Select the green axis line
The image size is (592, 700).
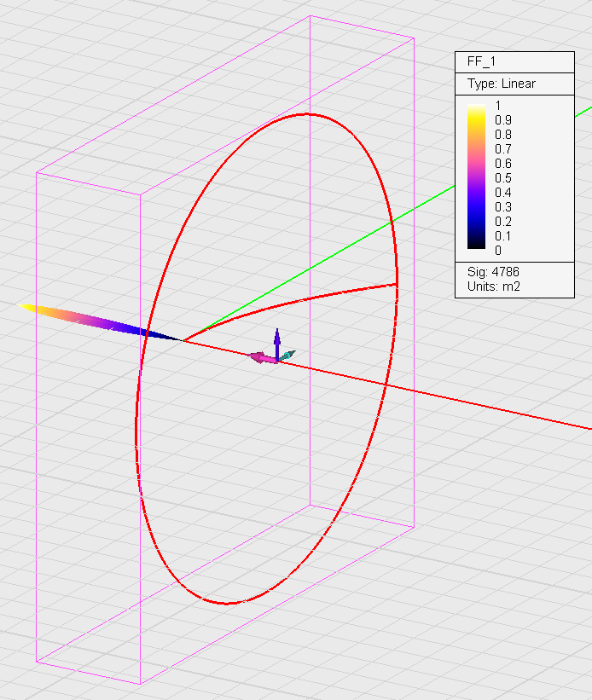(x=495, y=163)
